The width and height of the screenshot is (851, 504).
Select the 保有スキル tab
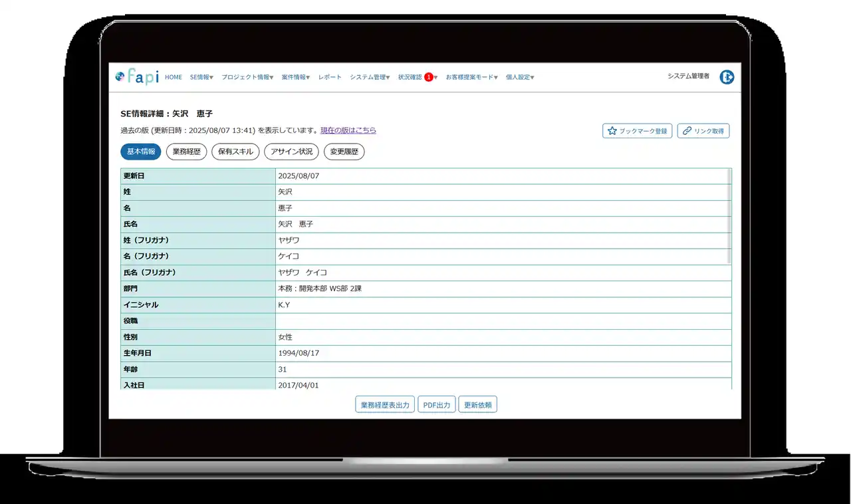click(235, 152)
